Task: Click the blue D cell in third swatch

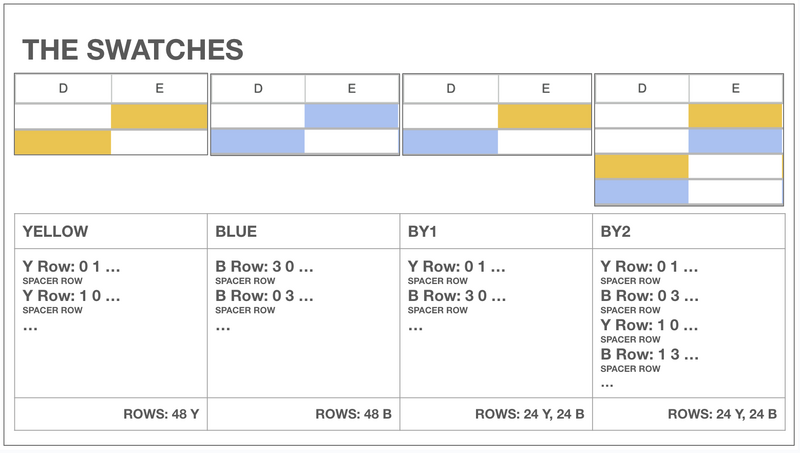Action: (451, 141)
